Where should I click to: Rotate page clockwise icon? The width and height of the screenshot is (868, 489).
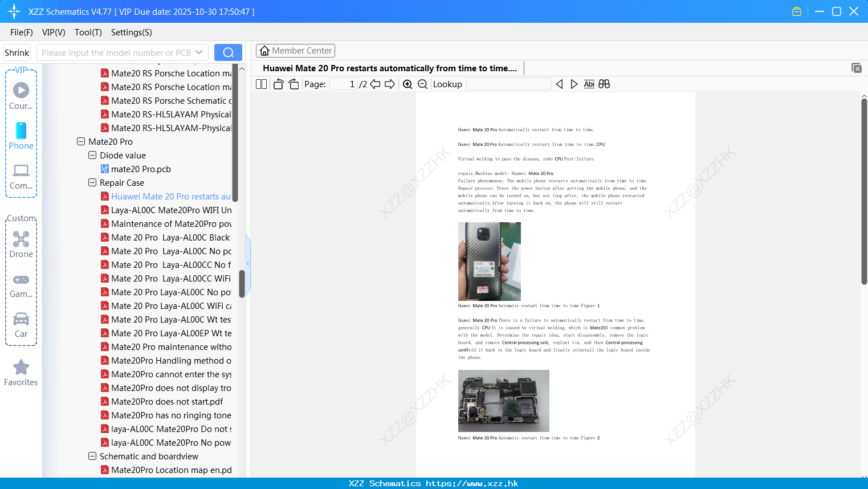(x=294, y=84)
